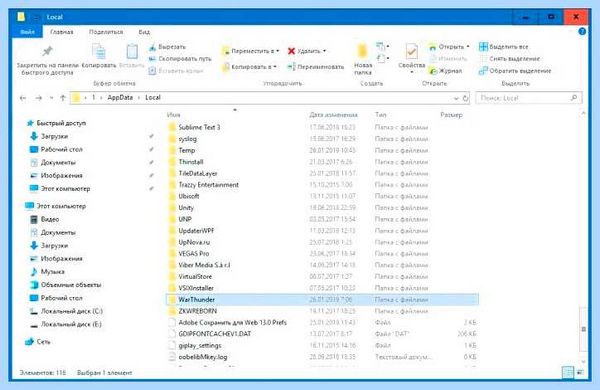Screen dimensions: 600x390
Task: Open Video (Видео) in the sidebar
Action: tap(45, 219)
